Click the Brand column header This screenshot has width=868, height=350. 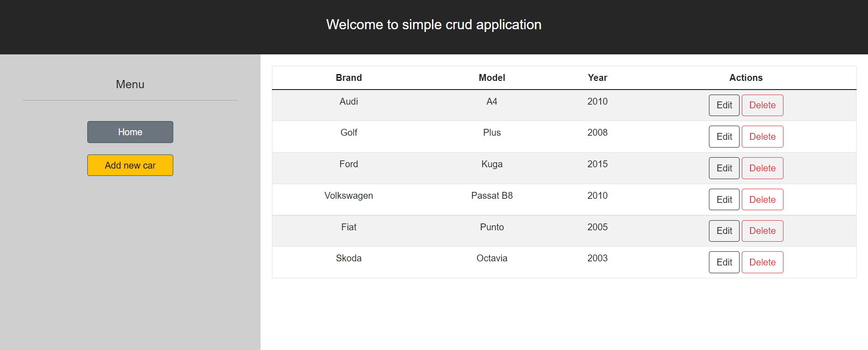click(348, 78)
